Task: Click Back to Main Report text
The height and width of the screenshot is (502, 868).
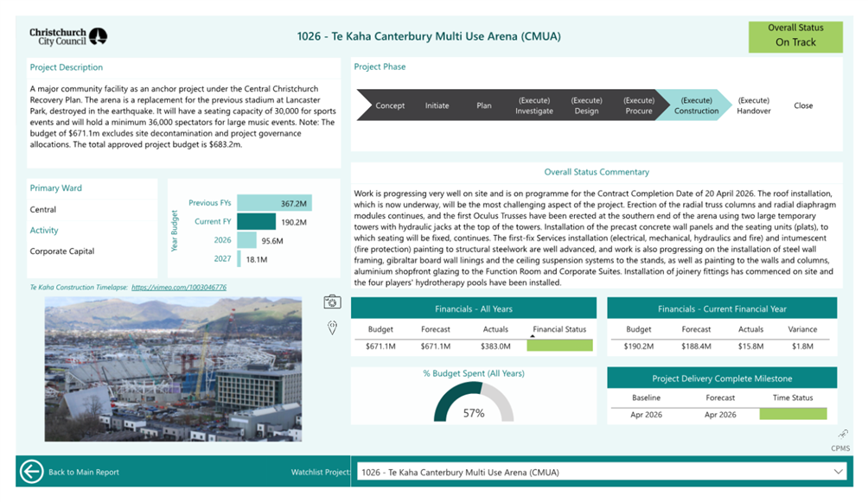Action: pyautogui.click(x=84, y=472)
